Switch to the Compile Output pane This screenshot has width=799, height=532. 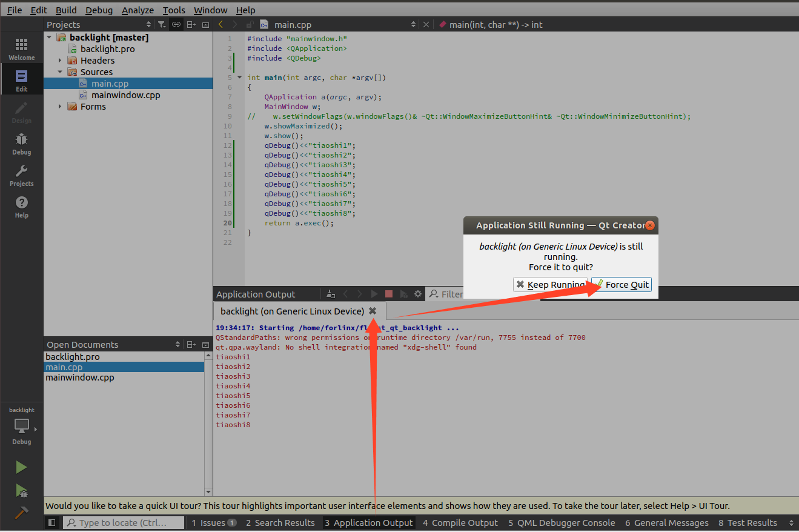tap(460, 523)
